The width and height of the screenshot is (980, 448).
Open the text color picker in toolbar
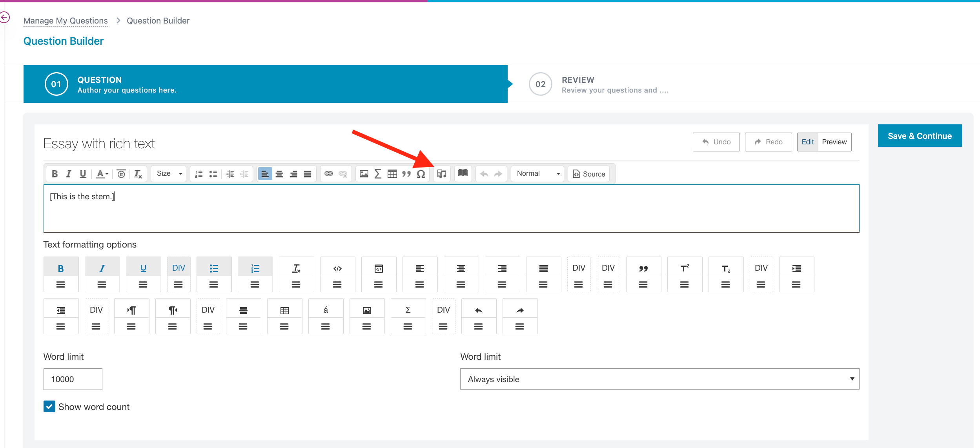pyautogui.click(x=102, y=174)
